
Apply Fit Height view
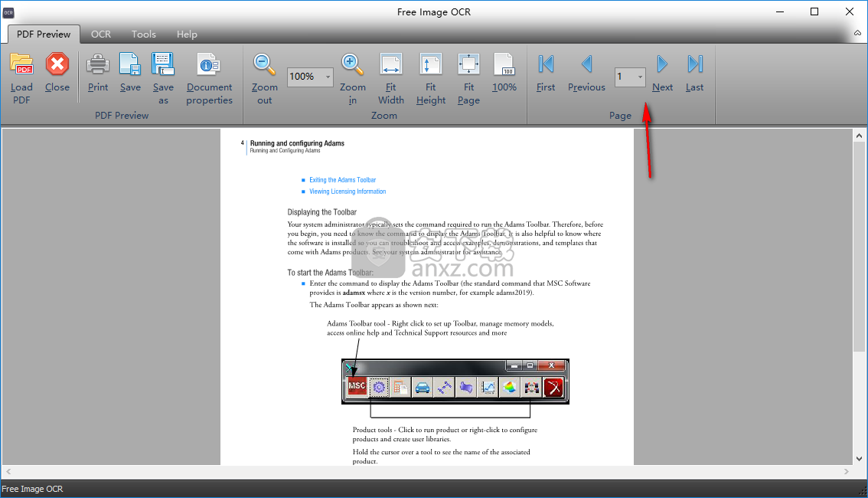coord(431,64)
